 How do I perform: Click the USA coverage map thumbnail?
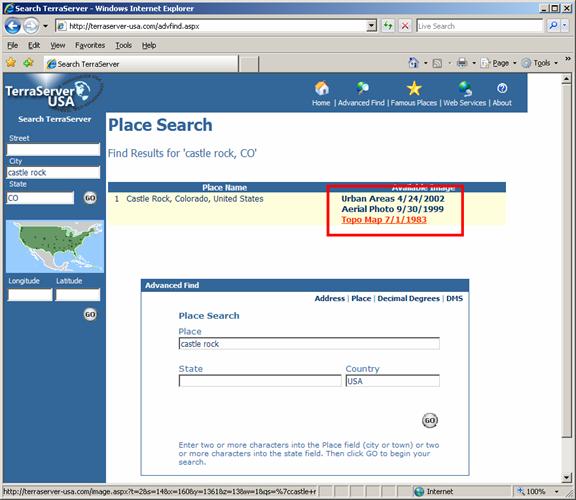[x=55, y=246]
